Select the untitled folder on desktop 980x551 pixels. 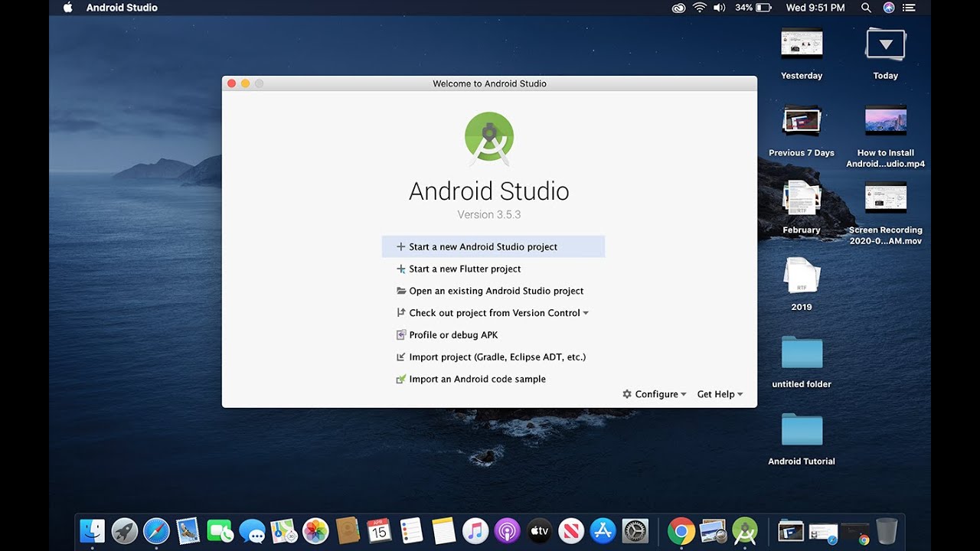pos(802,362)
